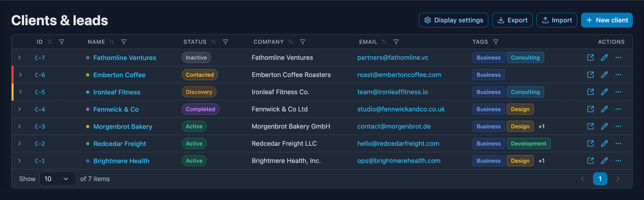Expand the C-5 Ironleaf Fitness row

tap(20, 92)
